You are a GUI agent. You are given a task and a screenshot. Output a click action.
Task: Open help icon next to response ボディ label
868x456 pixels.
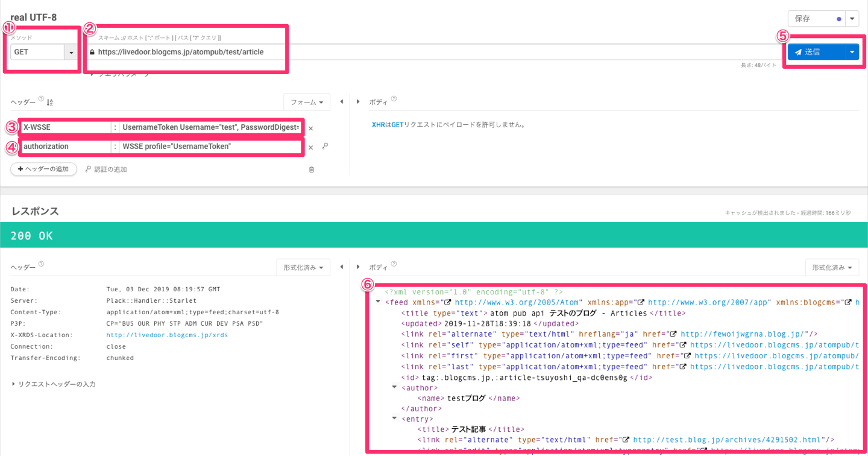tap(393, 264)
